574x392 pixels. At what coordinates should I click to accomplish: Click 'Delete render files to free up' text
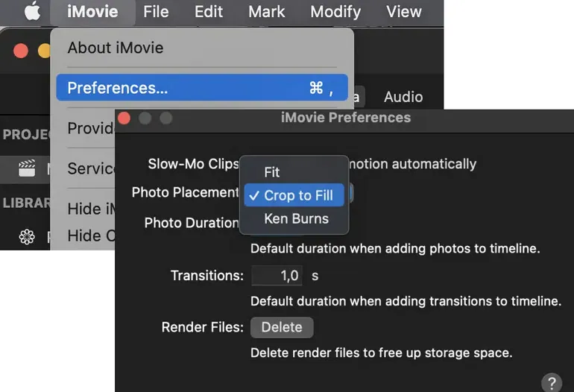[381, 353]
